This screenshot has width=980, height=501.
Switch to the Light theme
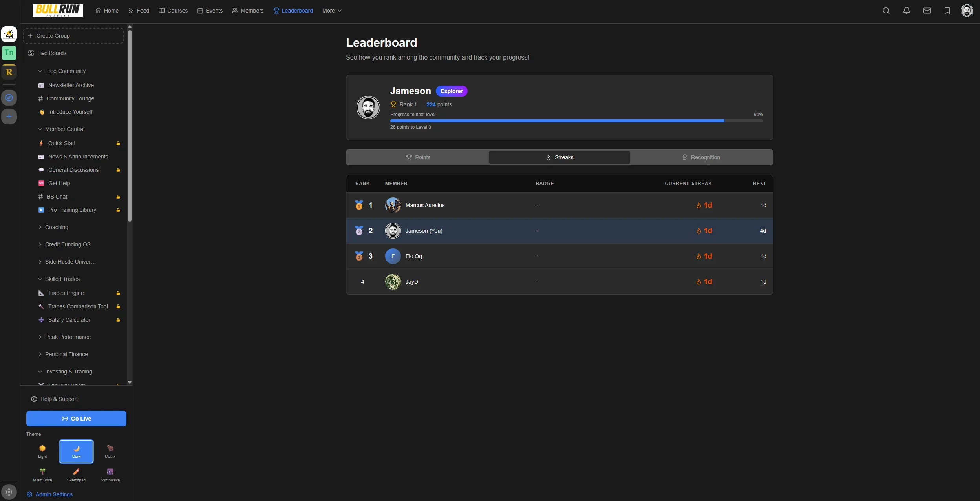pyautogui.click(x=42, y=452)
